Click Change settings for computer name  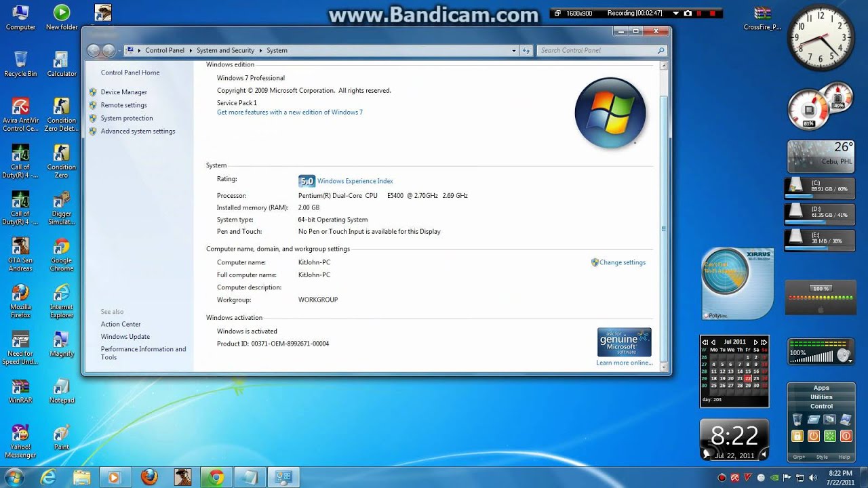point(622,262)
